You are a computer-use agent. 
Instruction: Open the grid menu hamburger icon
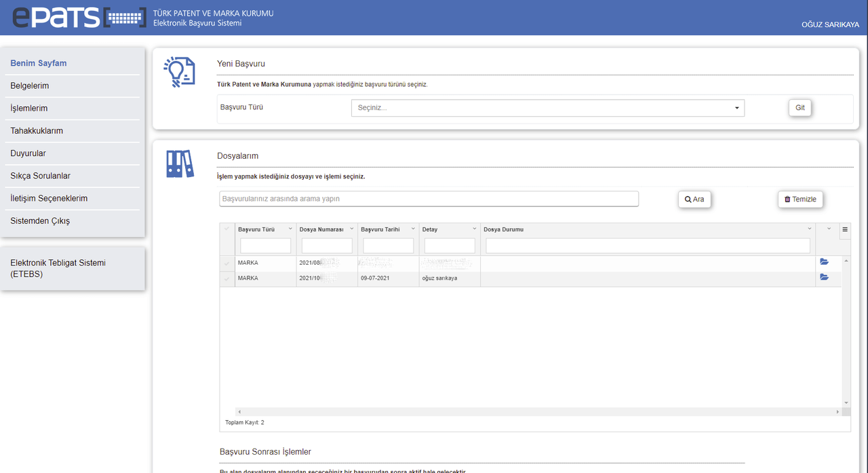point(845,229)
